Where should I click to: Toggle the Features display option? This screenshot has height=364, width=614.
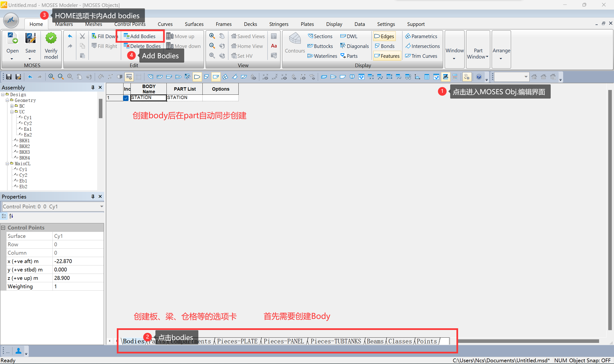tap(387, 56)
